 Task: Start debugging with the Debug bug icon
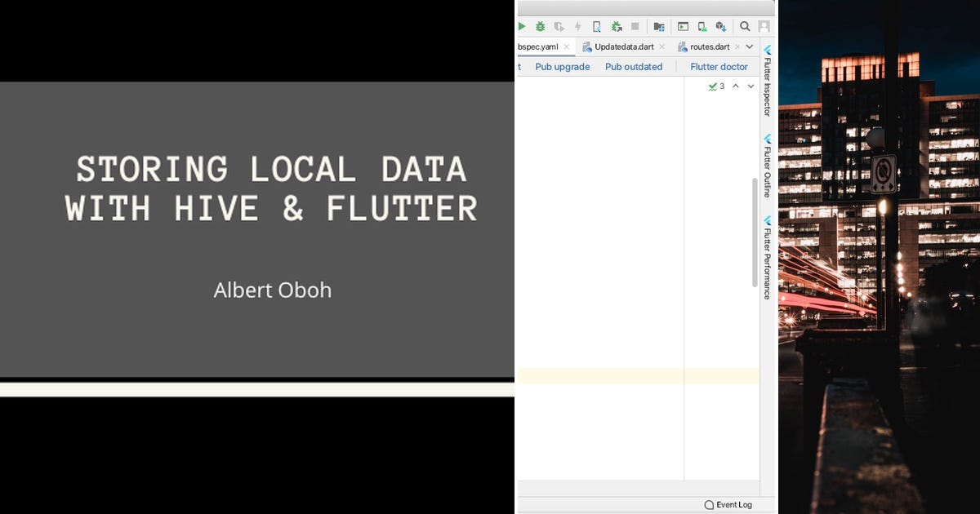tap(540, 26)
